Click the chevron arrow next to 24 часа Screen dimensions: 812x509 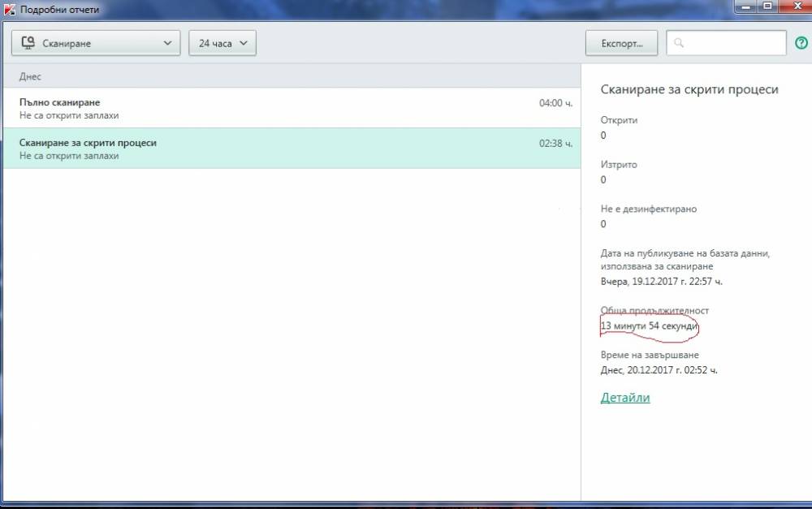tap(244, 43)
